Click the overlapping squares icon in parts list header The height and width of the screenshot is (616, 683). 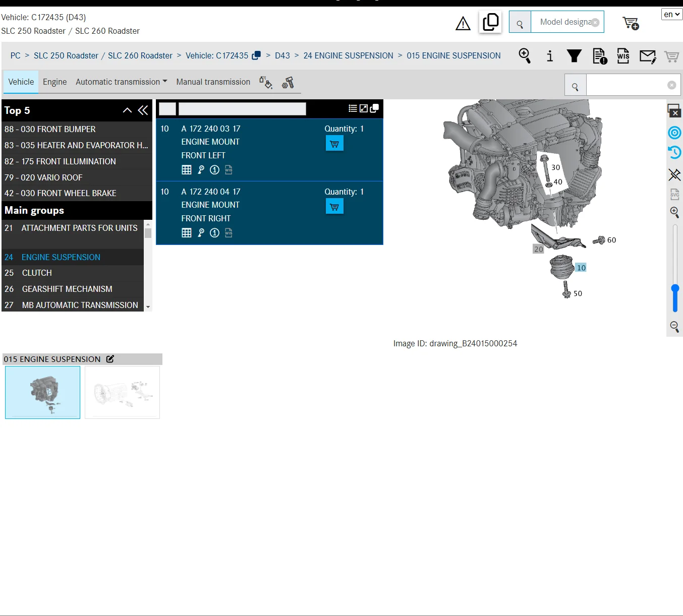click(x=374, y=108)
